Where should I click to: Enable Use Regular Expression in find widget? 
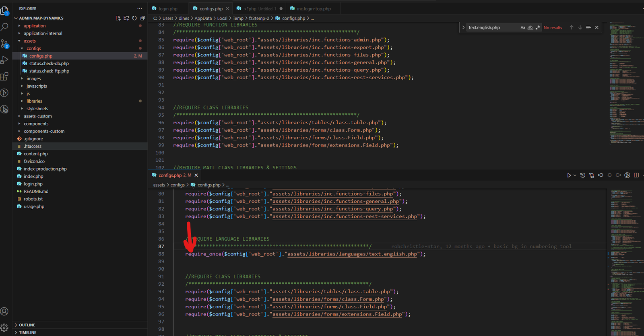(x=538, y=27)
